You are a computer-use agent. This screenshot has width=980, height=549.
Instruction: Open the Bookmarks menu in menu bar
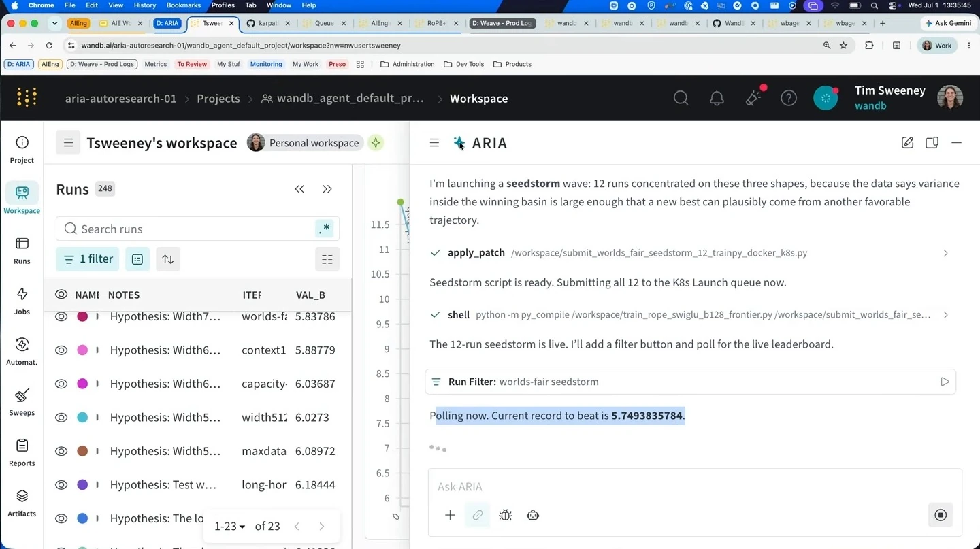coord(183,5)
